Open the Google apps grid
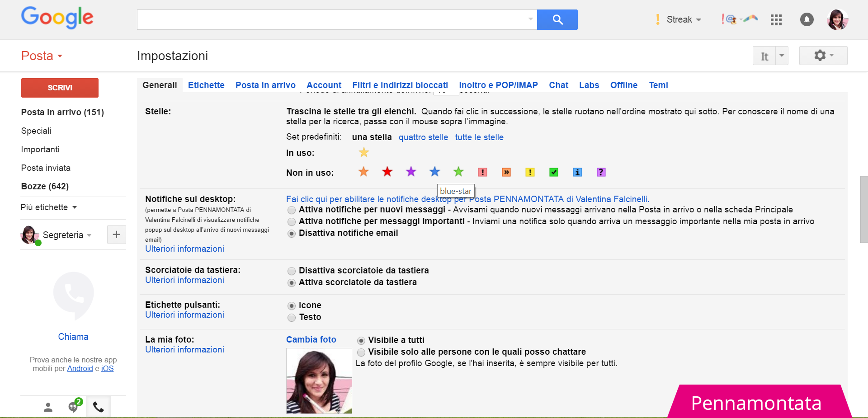This screenshot has height=418, width=868. click(x=776, y=20)
